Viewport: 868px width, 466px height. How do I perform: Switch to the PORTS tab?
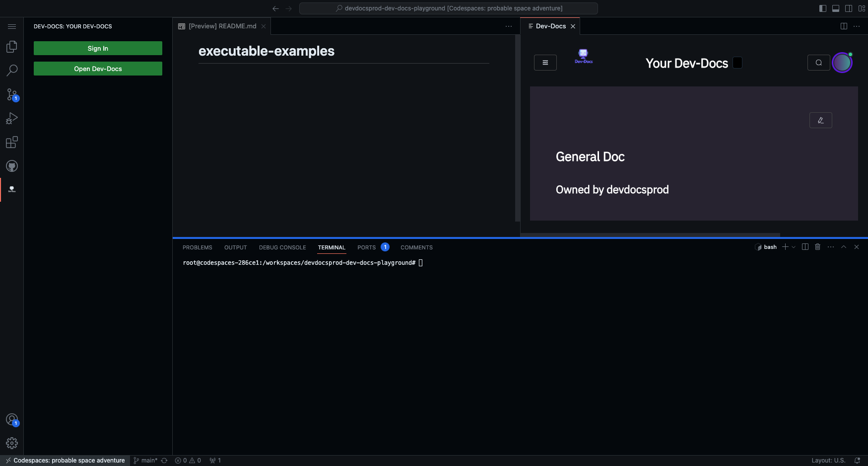coord(366,247)
